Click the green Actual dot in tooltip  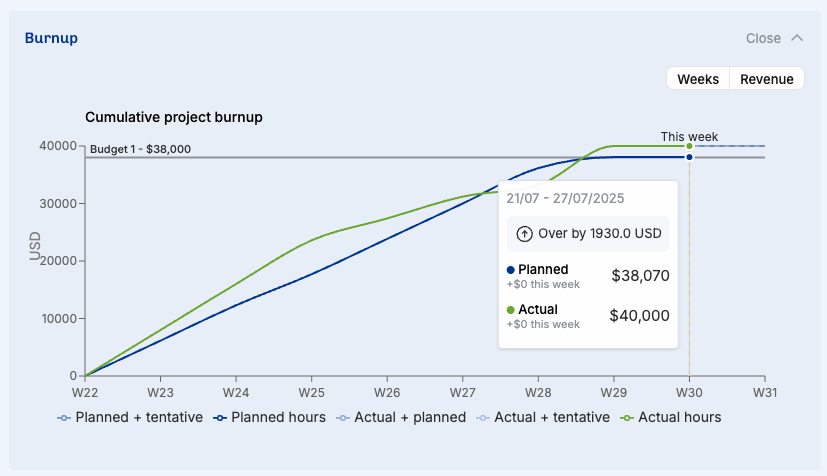coord(511,310)
